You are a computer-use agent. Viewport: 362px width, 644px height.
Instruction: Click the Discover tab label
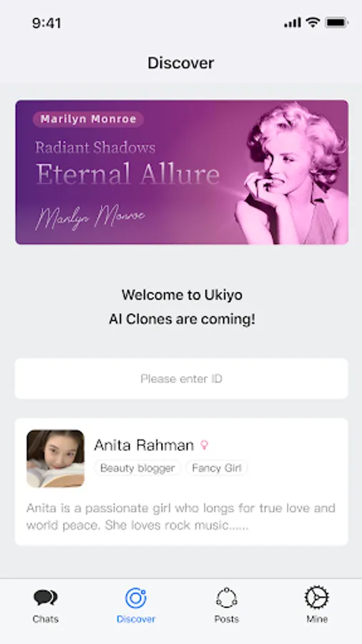[x=136, y=619]
